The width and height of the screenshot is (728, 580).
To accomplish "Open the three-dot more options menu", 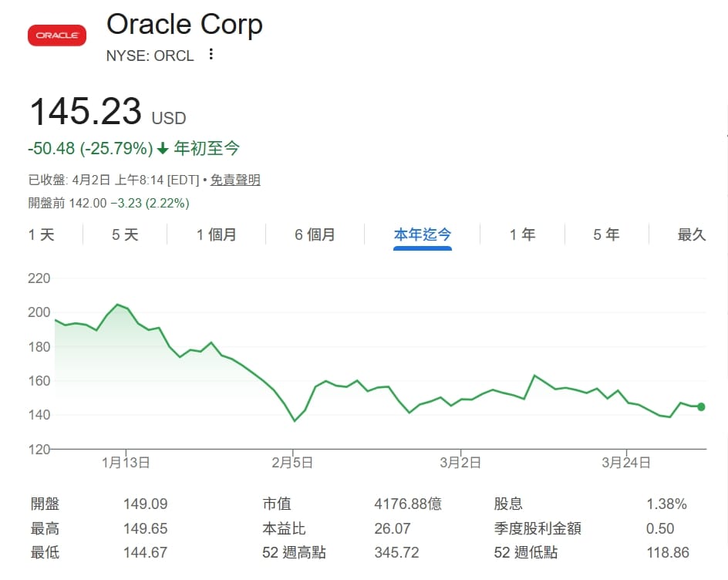I will point(211,55).
